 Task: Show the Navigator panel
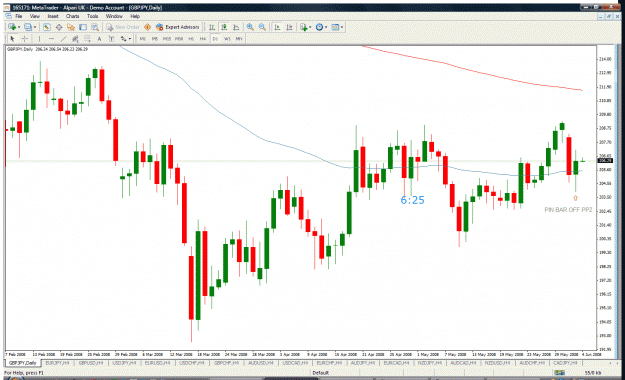pyautogui.click(x=71, y=27)
